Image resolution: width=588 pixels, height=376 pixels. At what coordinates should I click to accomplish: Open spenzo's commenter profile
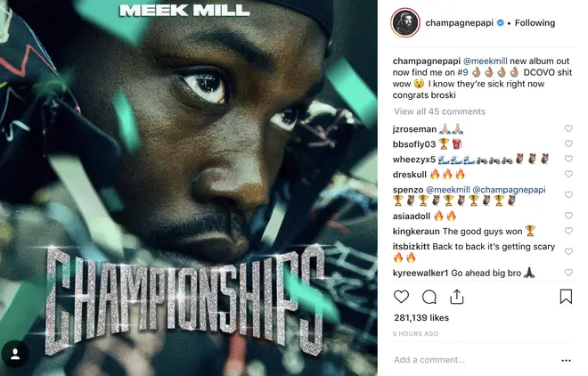pyautogui.click(x=408, y=190)
